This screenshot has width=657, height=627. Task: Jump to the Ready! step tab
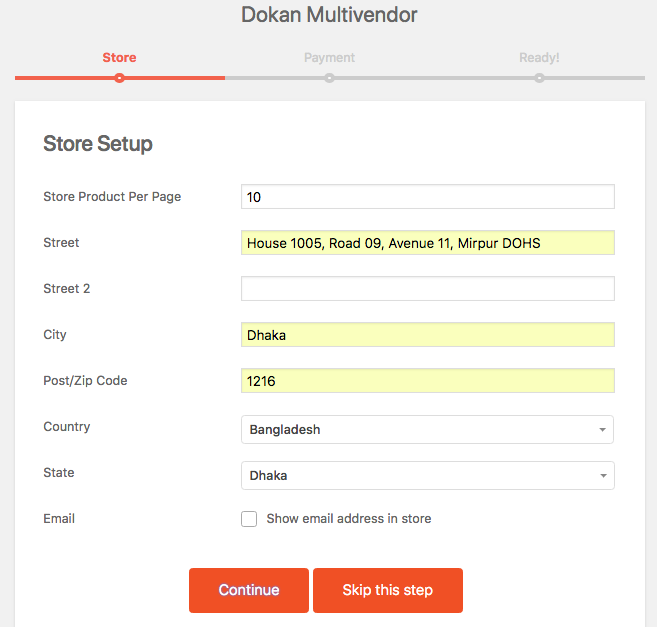[539, 57]
